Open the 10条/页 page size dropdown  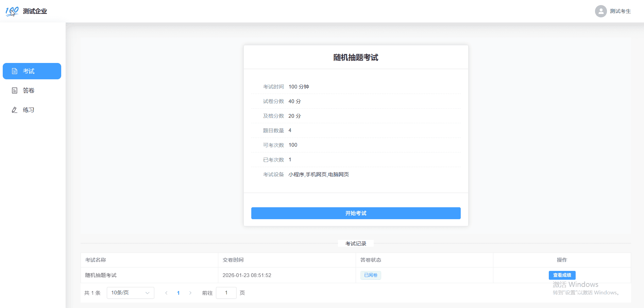[x=130, y=293]
